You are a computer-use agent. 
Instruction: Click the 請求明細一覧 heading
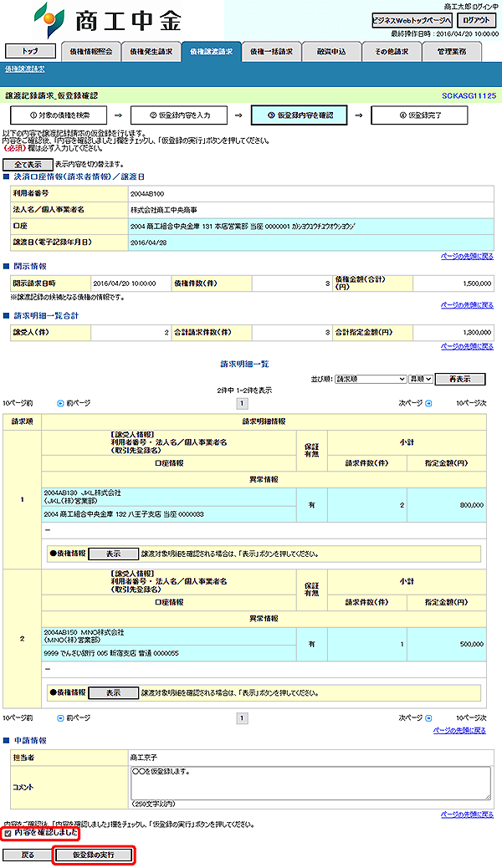244,365
